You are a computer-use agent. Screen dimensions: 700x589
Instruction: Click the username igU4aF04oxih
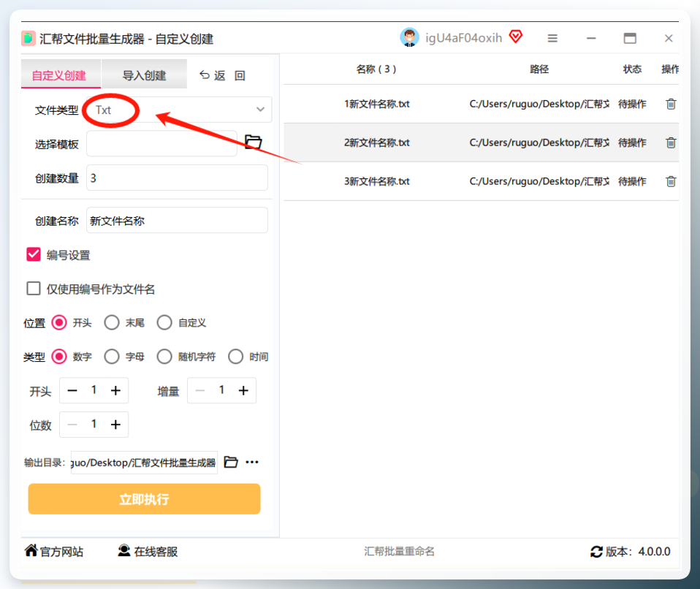463,38
